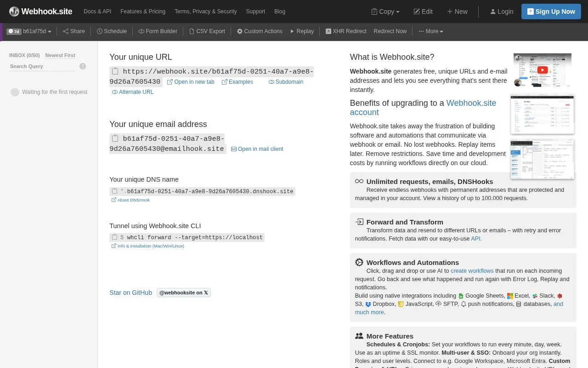Go to Features & Pricing
This screenshot has height=368, width=588.
143,11
